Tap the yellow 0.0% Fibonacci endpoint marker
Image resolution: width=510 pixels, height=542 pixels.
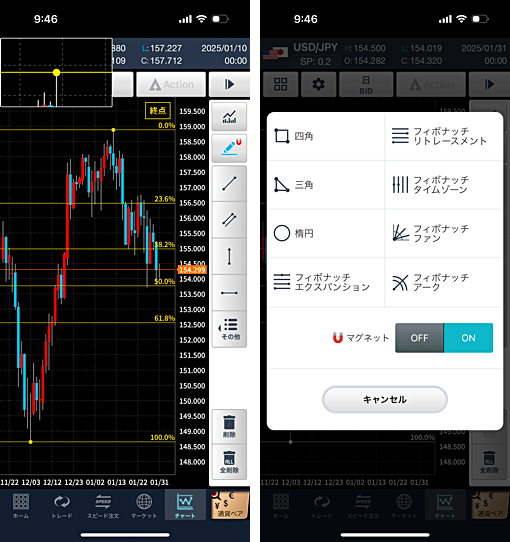click(113, 130)
